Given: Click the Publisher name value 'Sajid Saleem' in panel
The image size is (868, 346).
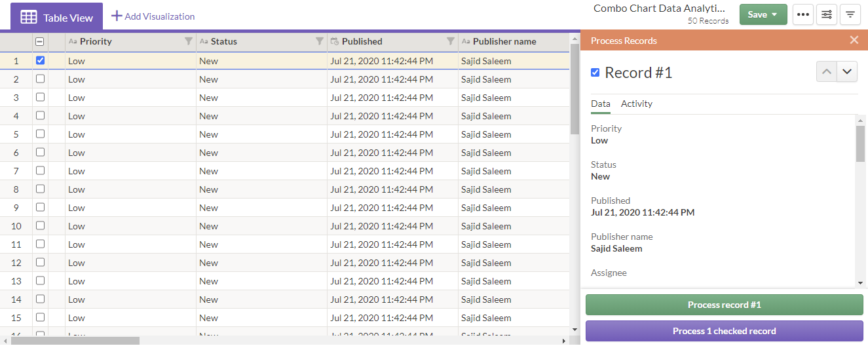Looking at the screenshot, I should tap(616, 248).
